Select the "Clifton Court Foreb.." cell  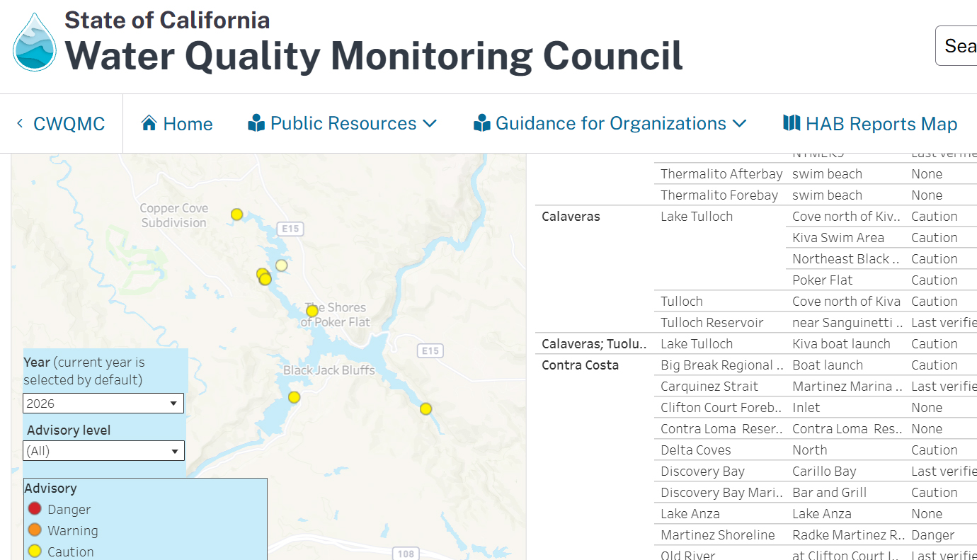click(721, 408)
